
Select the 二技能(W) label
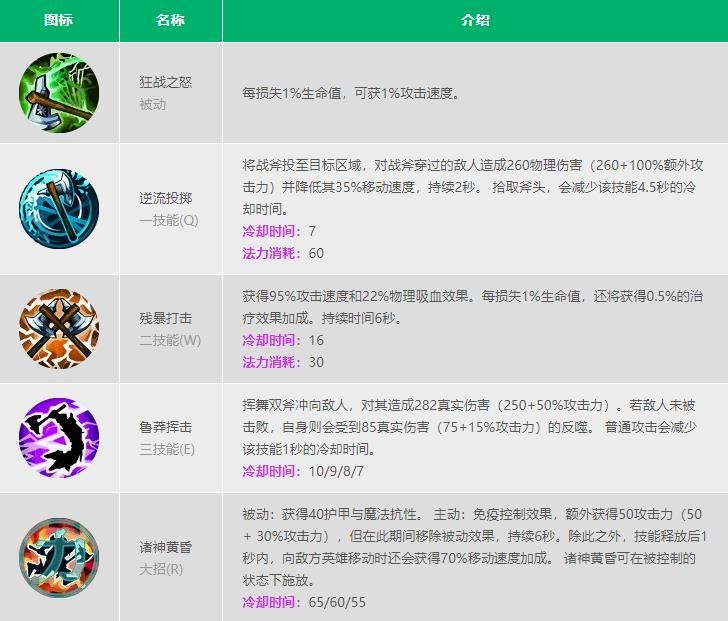point(170,340)
